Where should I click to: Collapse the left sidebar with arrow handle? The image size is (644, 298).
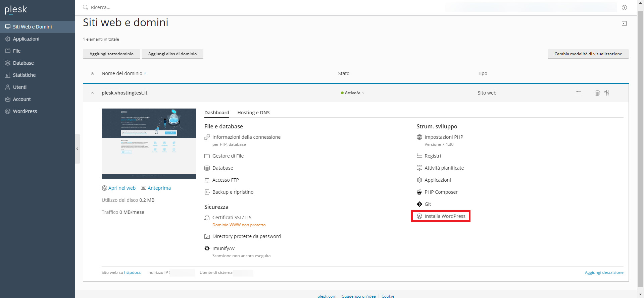click(78, 149)
